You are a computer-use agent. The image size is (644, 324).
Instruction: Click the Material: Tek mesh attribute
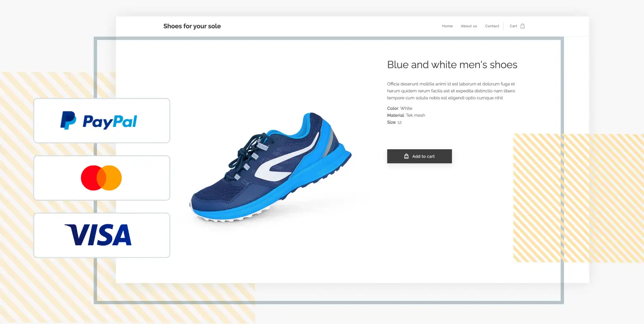point(406,115)
